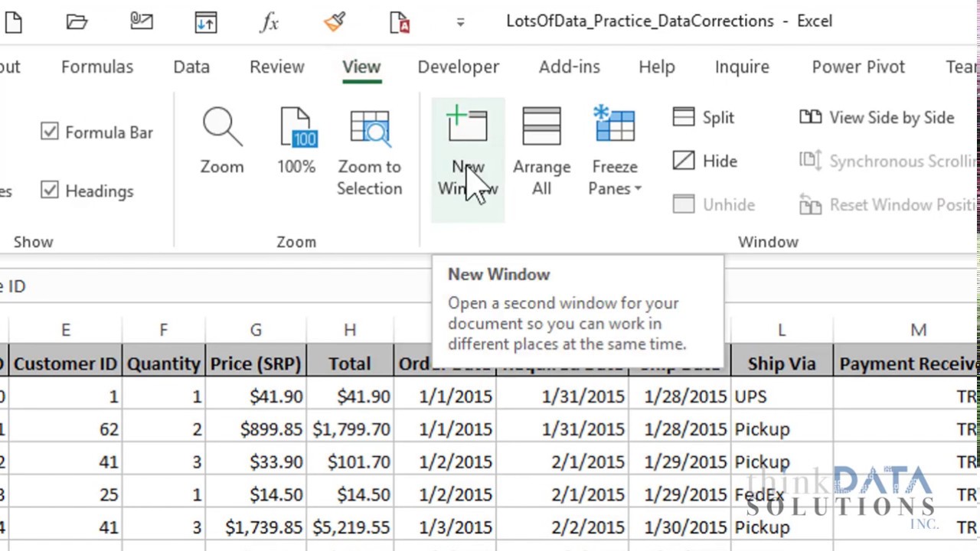This screenshot has height=551, width=980.
Task: Hide the current window
Action: click(705, 161)
